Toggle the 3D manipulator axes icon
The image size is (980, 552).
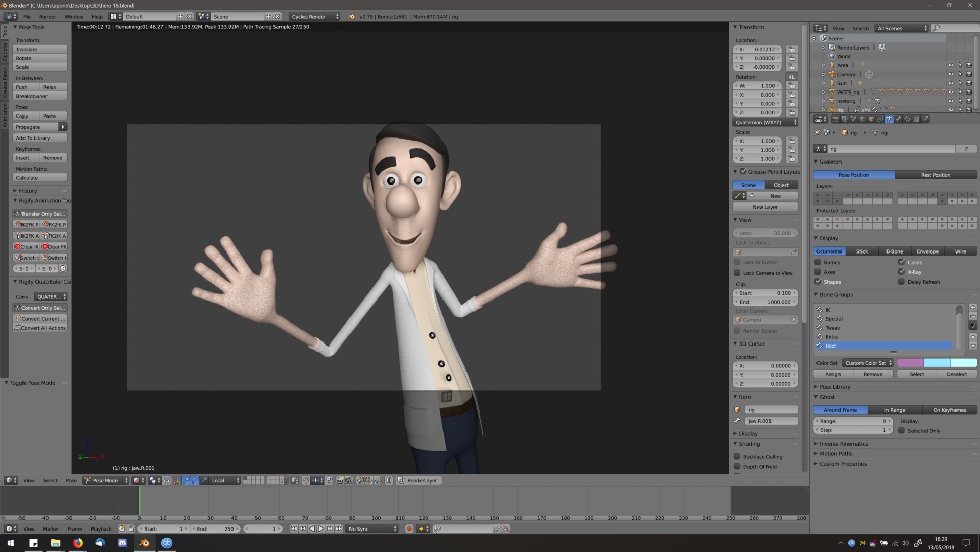(x=177, y=480)
